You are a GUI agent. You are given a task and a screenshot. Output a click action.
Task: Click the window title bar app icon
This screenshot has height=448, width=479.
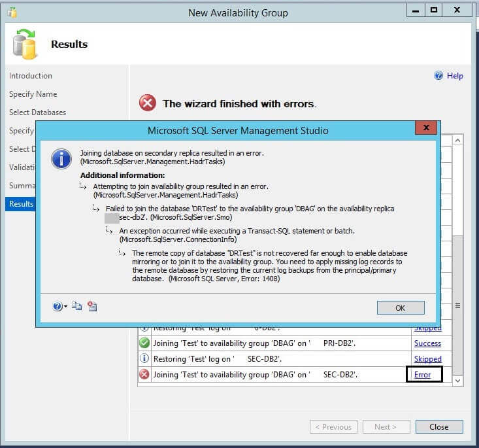tap(12, 12)
